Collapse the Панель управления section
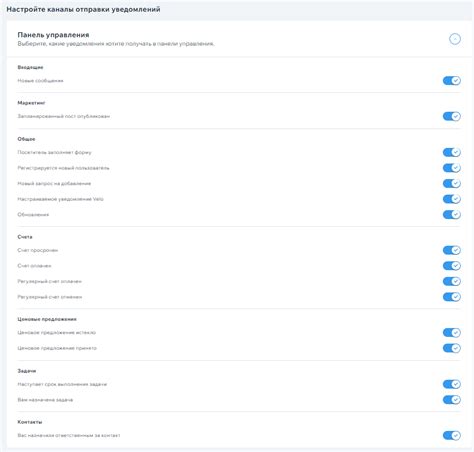Screen dimensions: 474x452 pyautogui.click(x=455, y=39)
